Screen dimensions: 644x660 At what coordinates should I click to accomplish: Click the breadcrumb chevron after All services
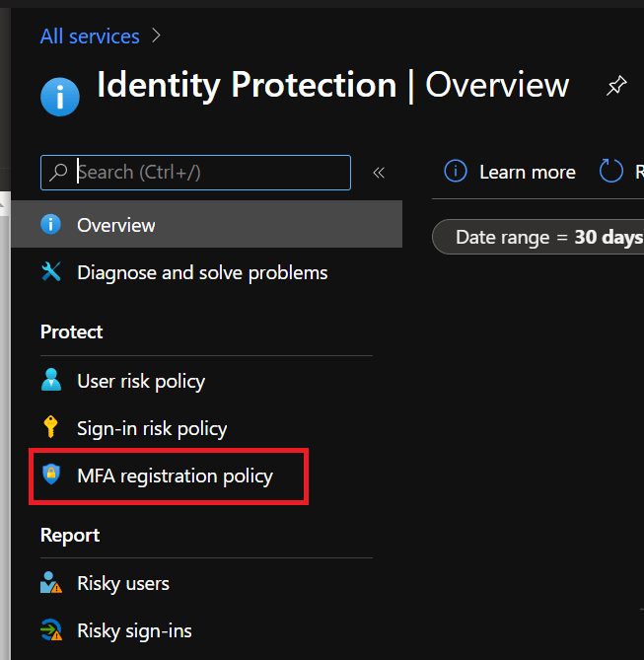click(x=157, y=37)
